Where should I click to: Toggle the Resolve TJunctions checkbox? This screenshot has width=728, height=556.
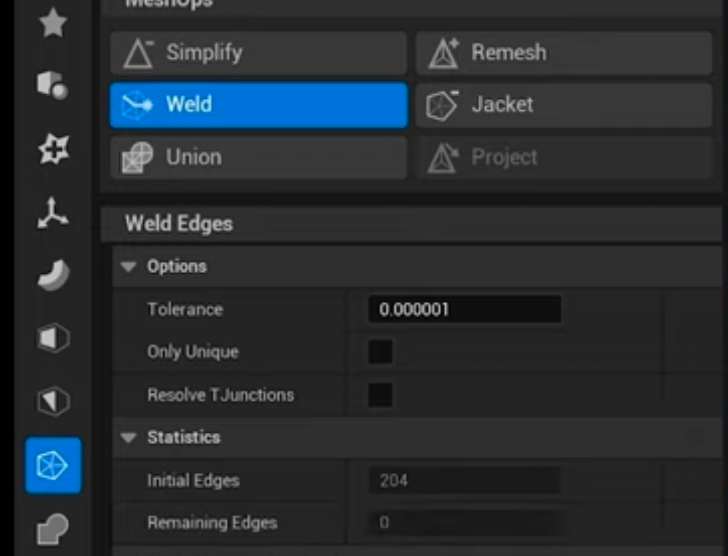click(x=380, y=395)
